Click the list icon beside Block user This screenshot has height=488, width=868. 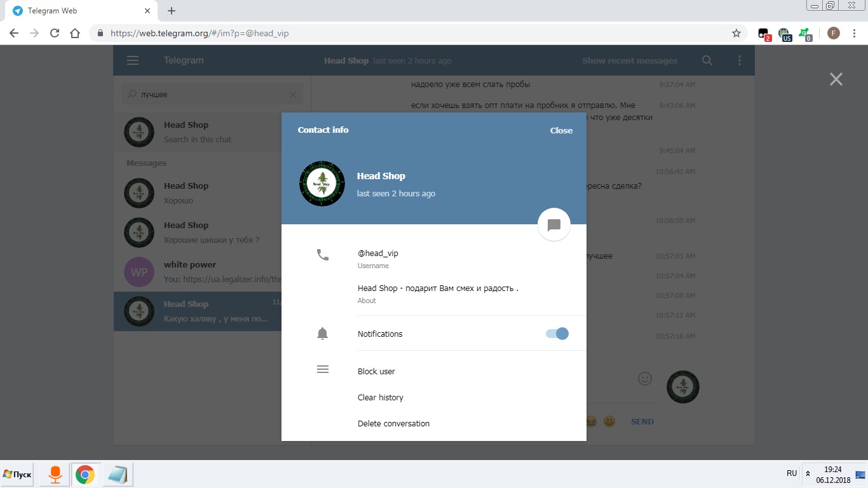click(x=323, y=369)
